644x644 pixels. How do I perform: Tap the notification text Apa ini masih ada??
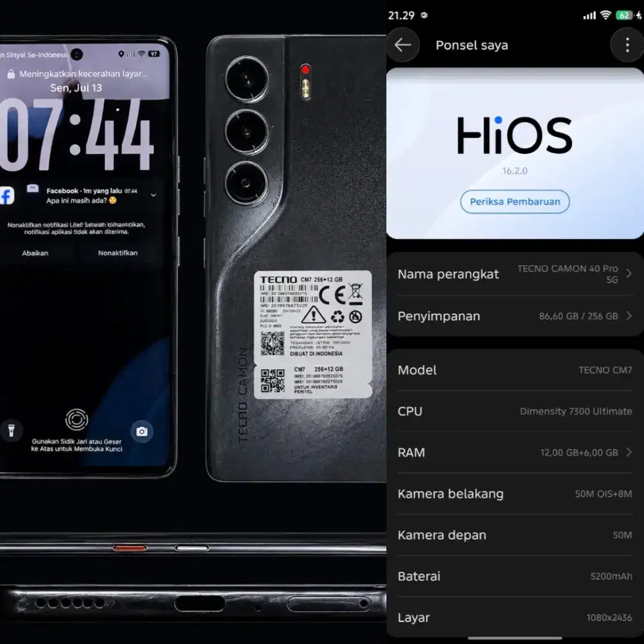tap(81, 200)
